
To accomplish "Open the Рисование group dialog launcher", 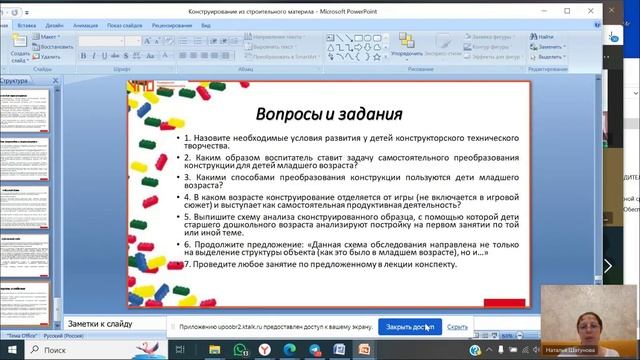I will 522,69.
